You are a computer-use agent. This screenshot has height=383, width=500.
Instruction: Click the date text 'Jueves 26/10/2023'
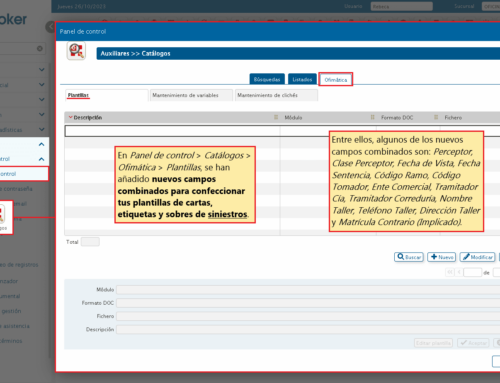tap(82, 6)
